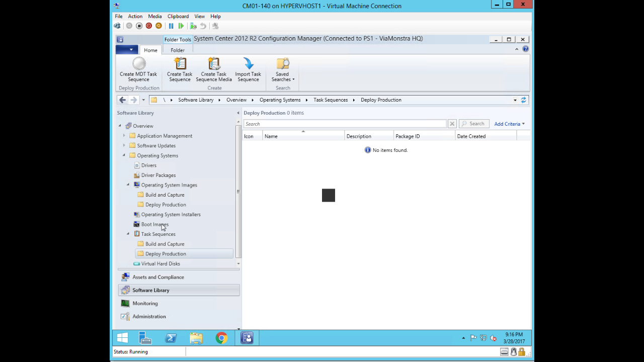Click the Ctrl+Alt+Delete toolbar icon
Screen dimensions: 644x362
[x=117, y=26]
